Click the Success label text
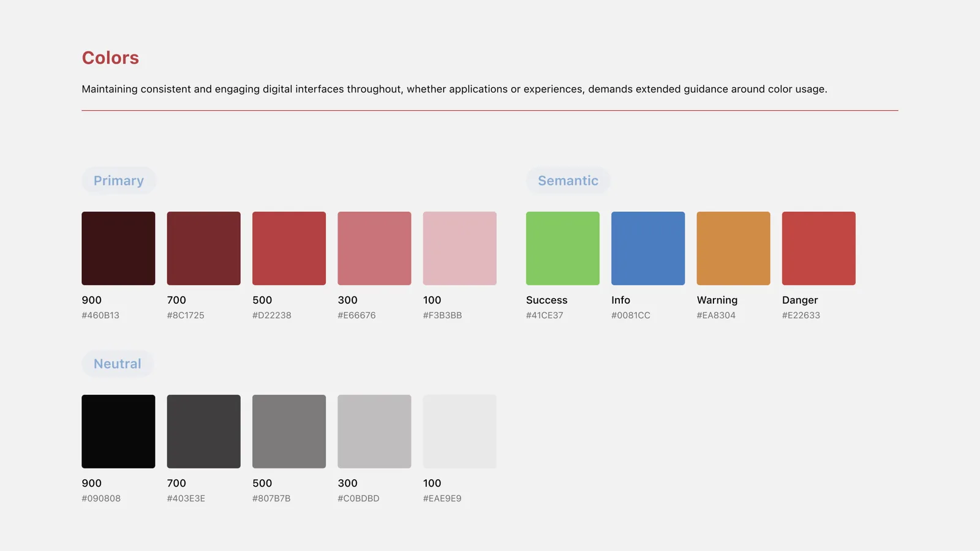The height and width of the screenshot is (551, 980). (547, 300)
